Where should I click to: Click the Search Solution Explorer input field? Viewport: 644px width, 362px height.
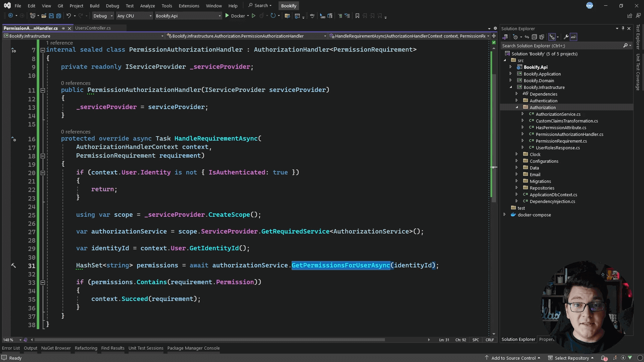(x=561, y=46)
